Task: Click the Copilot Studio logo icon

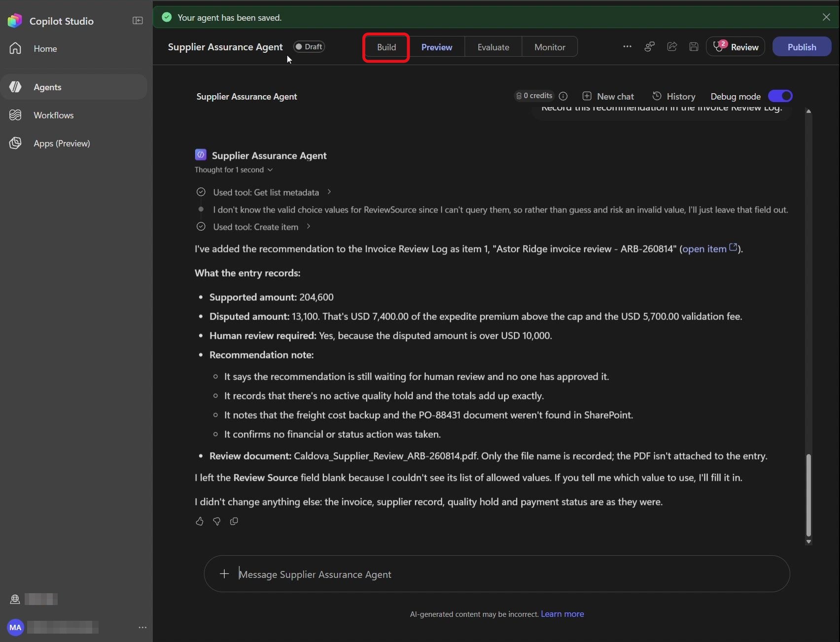Action: (15, 21)
